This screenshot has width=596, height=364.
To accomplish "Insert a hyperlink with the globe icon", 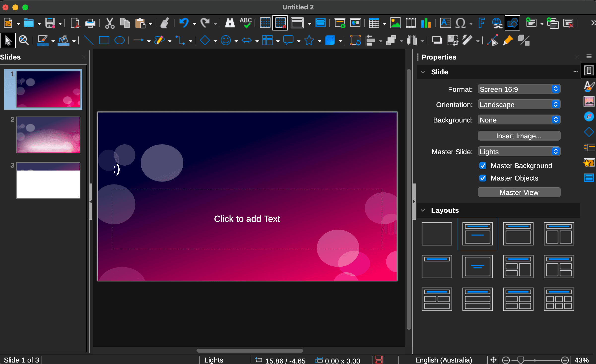I will [497, 23].
